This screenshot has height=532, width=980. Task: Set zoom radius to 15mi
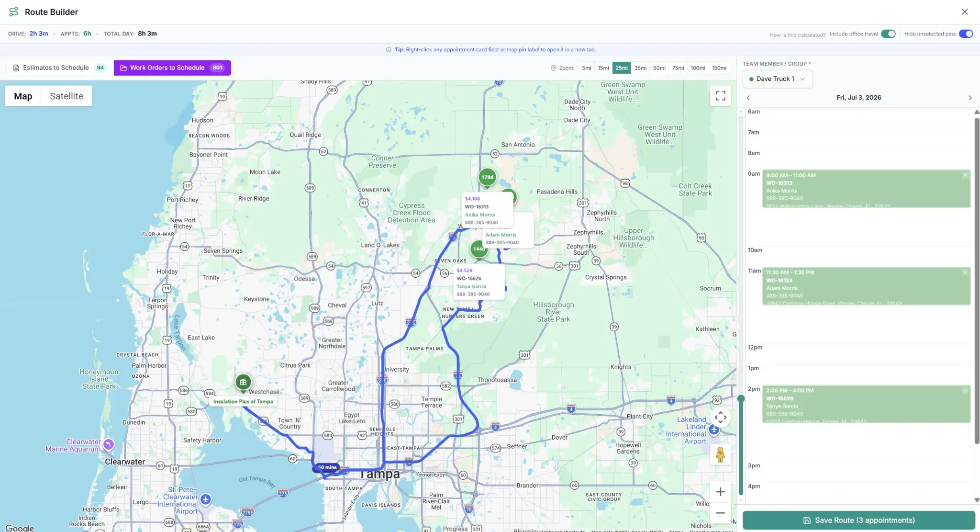point(603,68)
